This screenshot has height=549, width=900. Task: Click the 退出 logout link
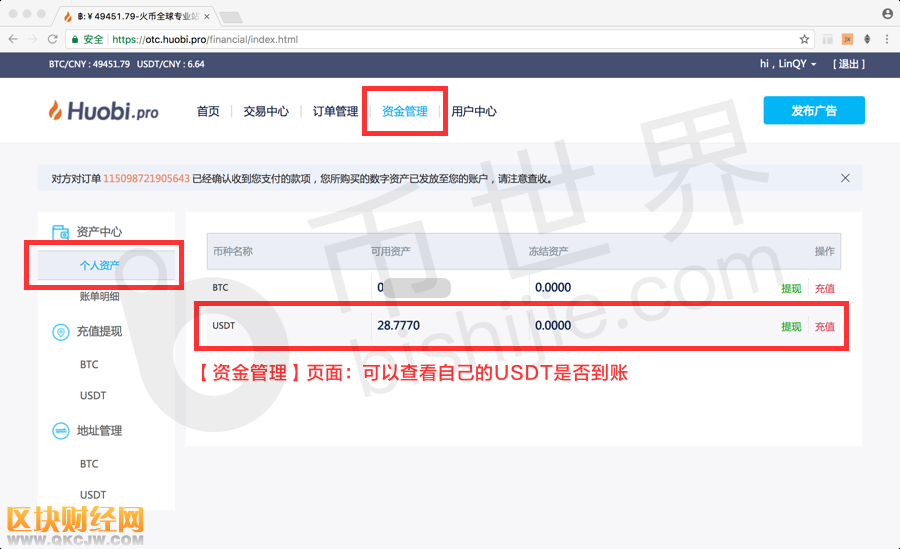click(x=849, y=64)
